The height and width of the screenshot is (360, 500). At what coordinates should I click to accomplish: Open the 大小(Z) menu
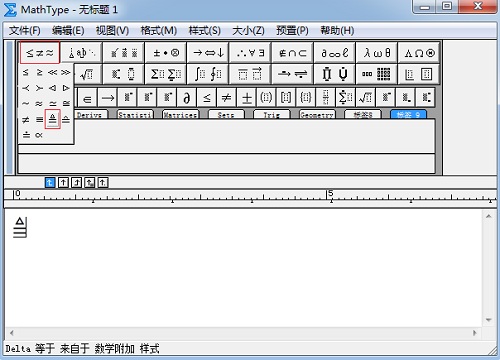coord(248,31)
